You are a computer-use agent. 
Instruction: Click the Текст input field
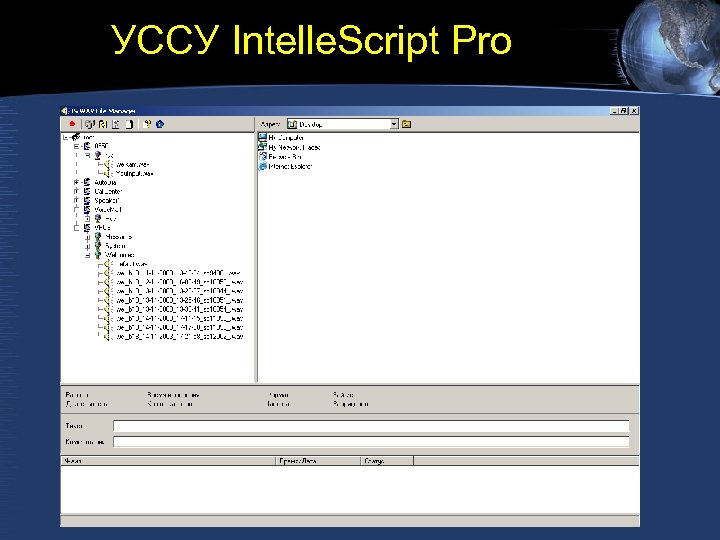[371, 426]
